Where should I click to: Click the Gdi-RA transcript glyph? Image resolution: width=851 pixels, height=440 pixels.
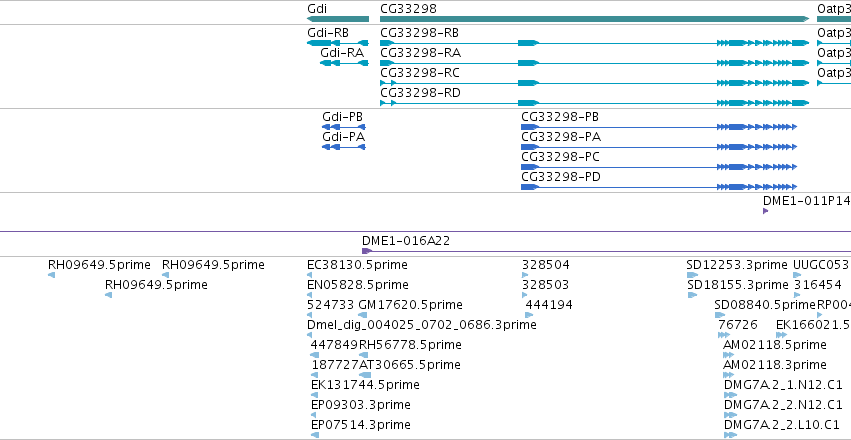coord(344,63)
